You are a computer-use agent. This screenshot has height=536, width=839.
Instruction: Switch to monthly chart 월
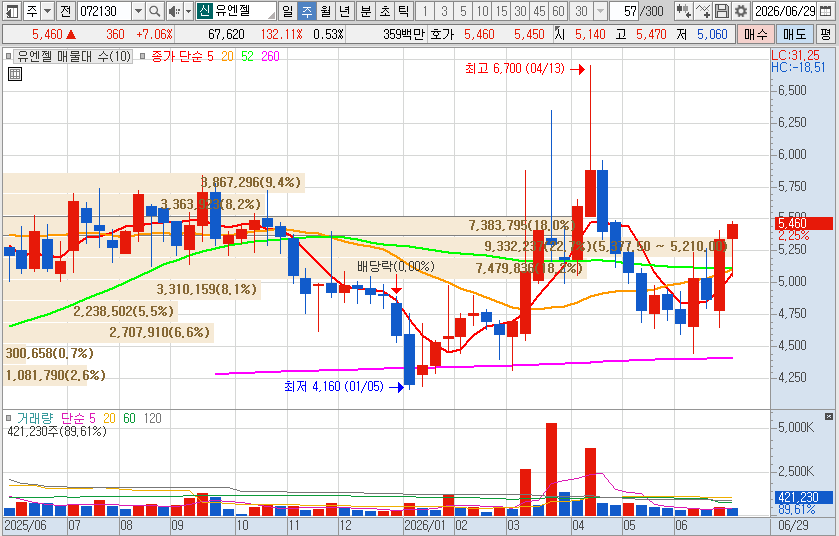325,11
